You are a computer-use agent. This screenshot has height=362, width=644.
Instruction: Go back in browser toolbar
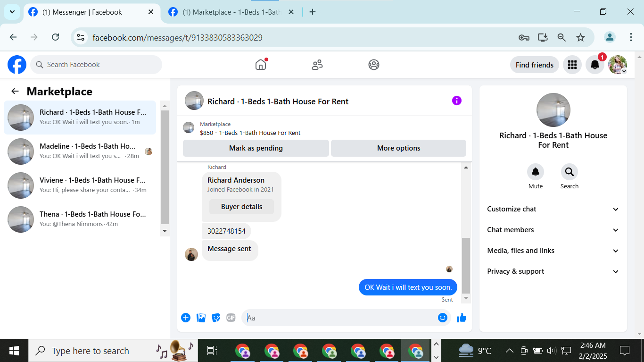click(13, 37)
